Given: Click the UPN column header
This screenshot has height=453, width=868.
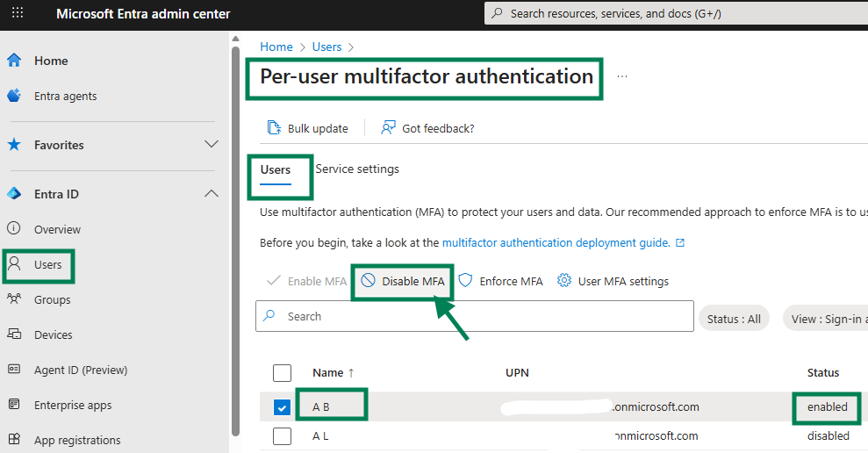Looking at the screenshot, I should coord(517,373).
